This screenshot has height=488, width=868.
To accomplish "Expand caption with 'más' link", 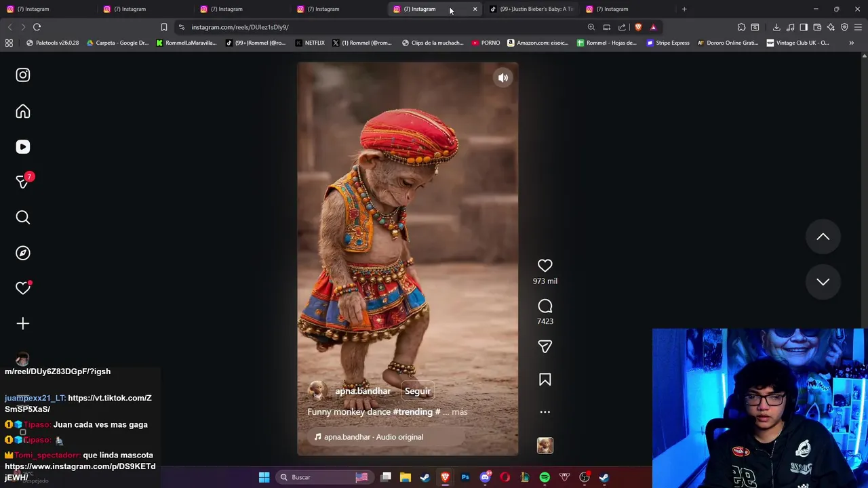I will pos(460,412).
